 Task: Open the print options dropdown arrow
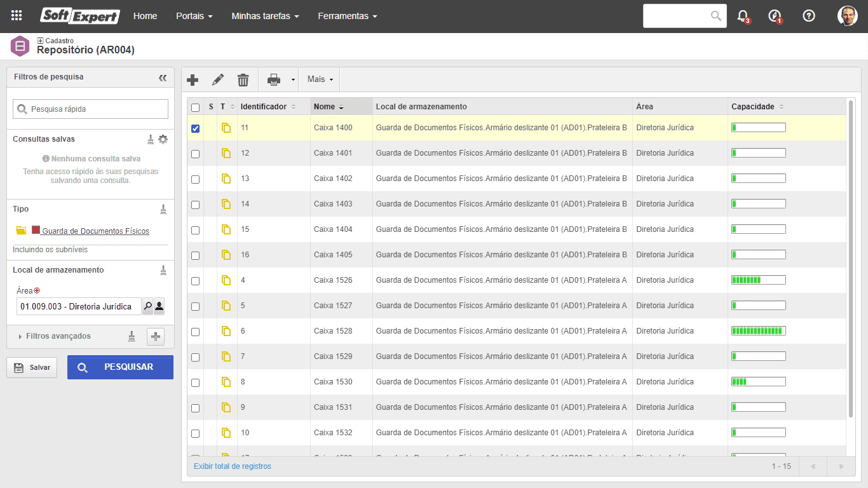click(293, 79)
